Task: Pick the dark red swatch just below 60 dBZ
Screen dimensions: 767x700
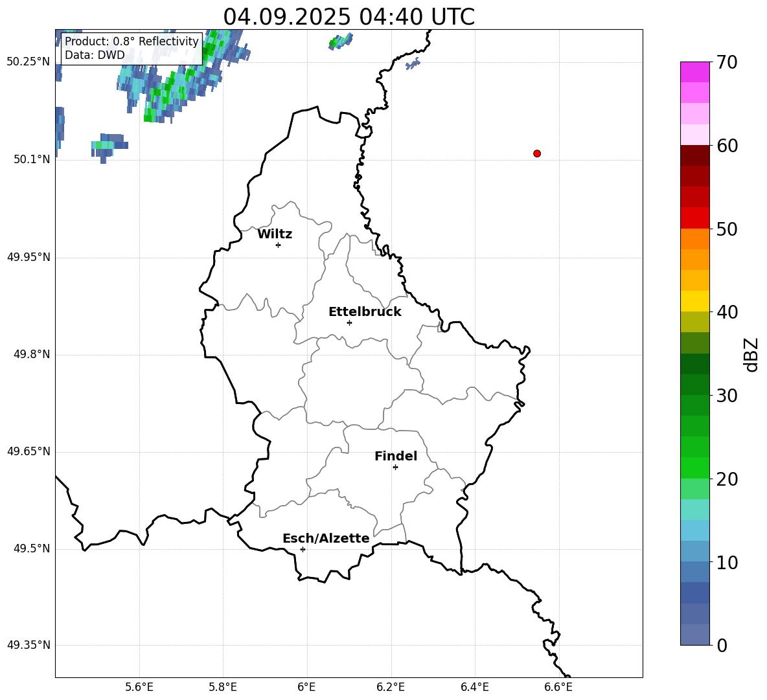Action: tap(695, 155)
